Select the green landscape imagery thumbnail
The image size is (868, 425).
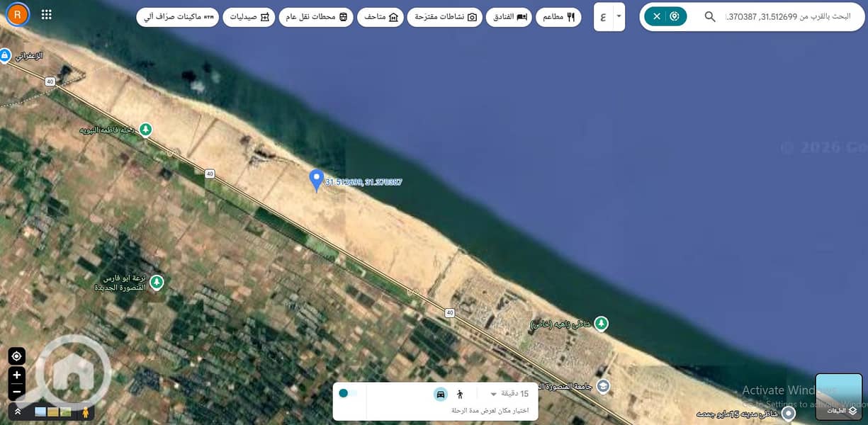click(x=66, y=412)
